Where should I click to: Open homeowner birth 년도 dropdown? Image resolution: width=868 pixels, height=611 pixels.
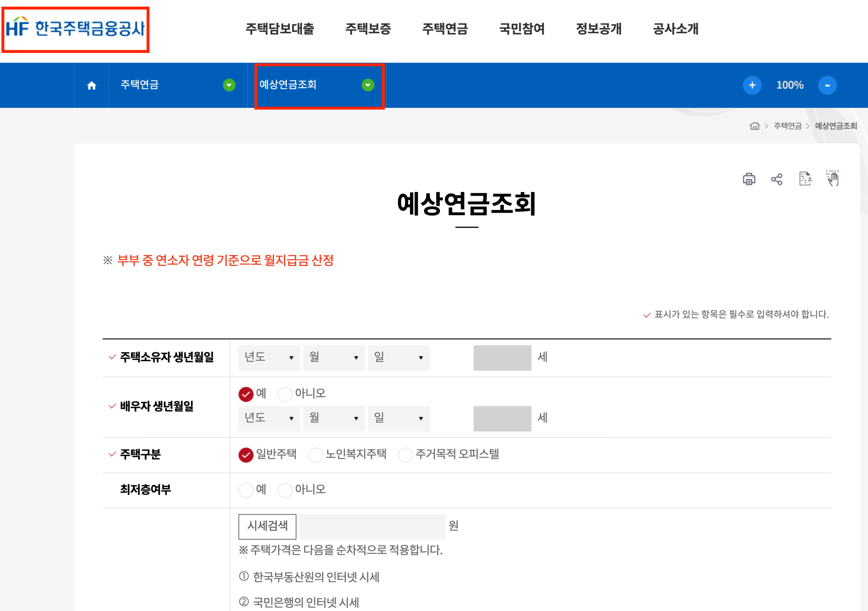[269, 358]
